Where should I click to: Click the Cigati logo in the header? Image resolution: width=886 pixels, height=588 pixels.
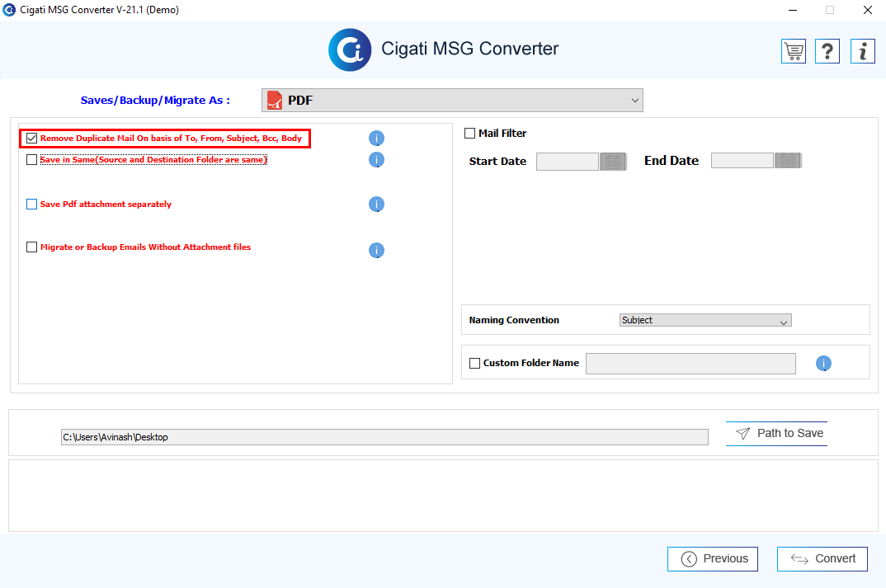point(350,49)
